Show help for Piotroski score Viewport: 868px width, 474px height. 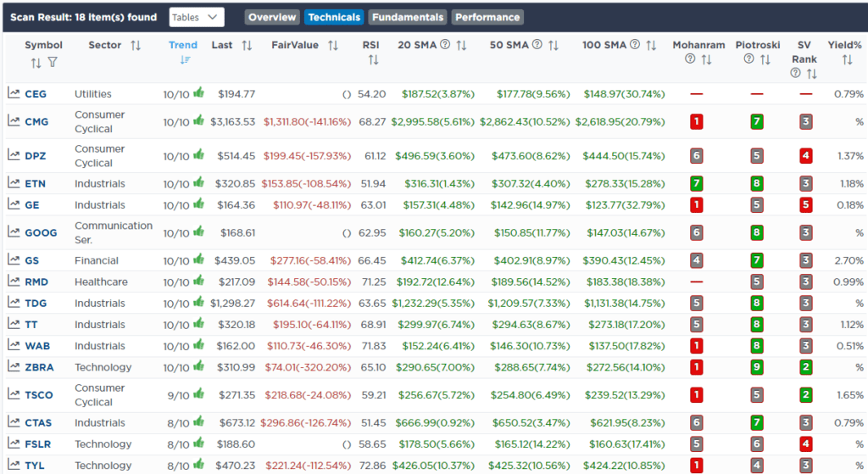coord(748,59)
